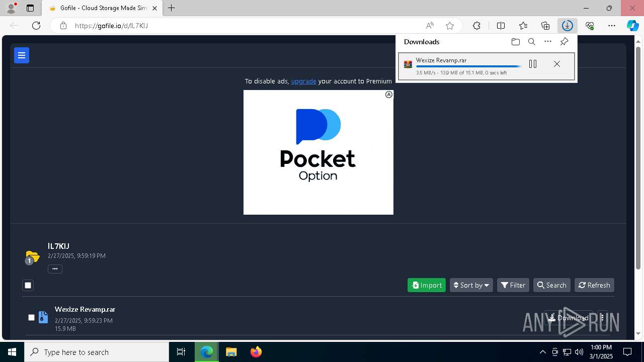View site information via the lock icon
Viewport: 644px width, 362px height.
[63, 26]
